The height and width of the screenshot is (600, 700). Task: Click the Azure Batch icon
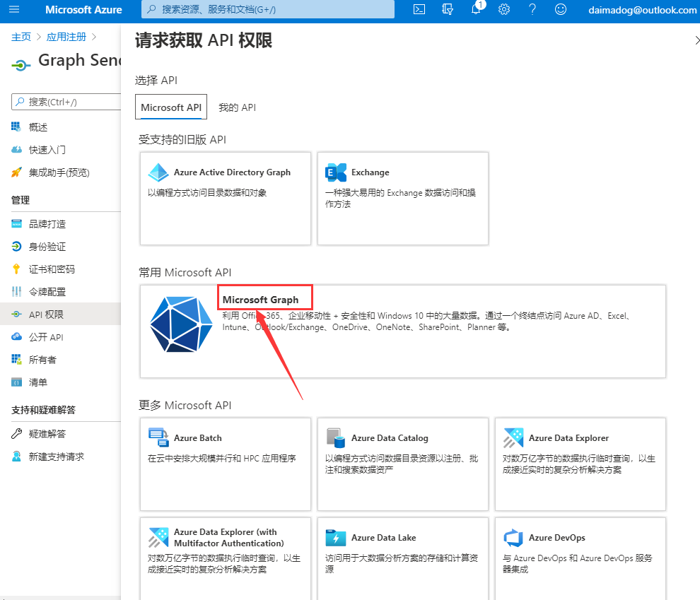158,437
